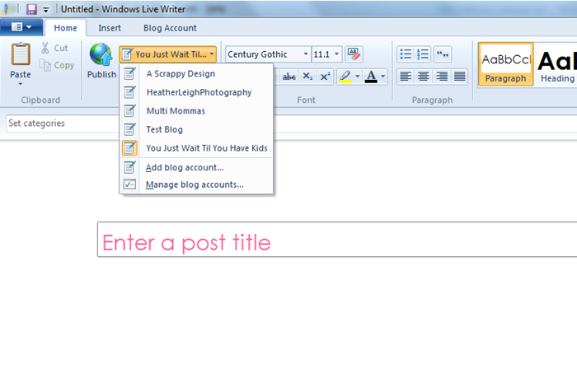Image resolution: width=577 pixels, height=392 pixels.
Task: Expand the Paste options arrow
Action: click(x=21, y=84)
